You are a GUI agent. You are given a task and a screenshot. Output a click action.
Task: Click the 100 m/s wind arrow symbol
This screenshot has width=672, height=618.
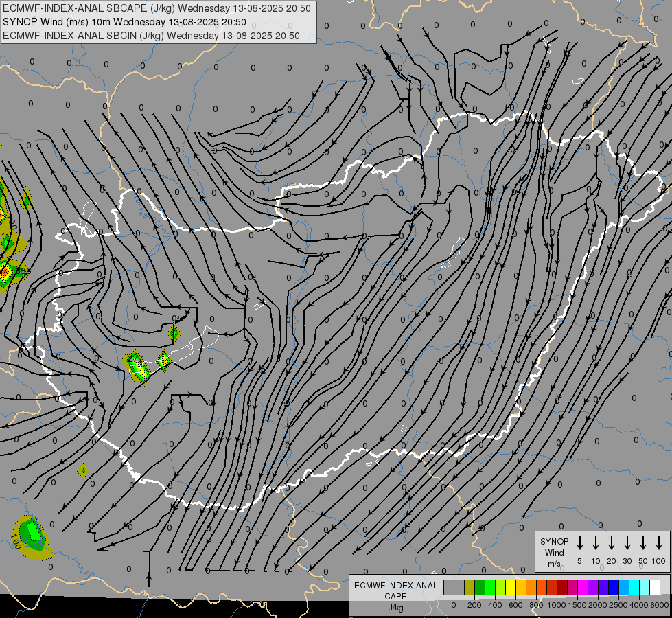click(x=659, y=543)
